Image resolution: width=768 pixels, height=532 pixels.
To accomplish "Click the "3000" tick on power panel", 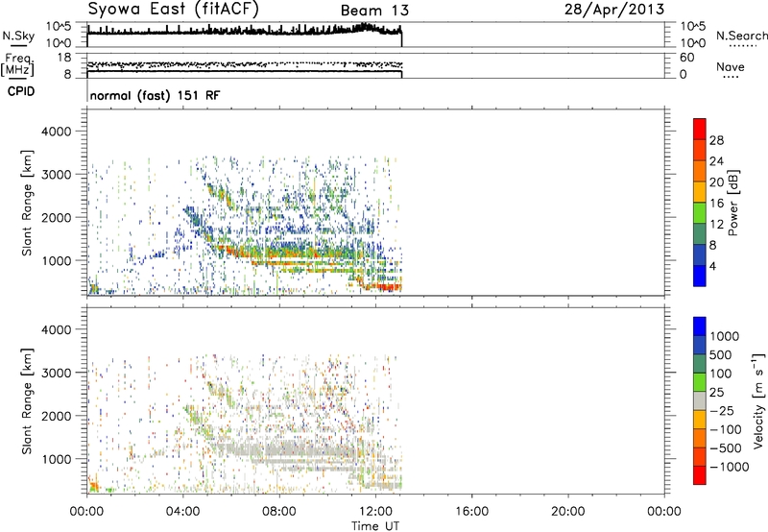I will (56, 175).
